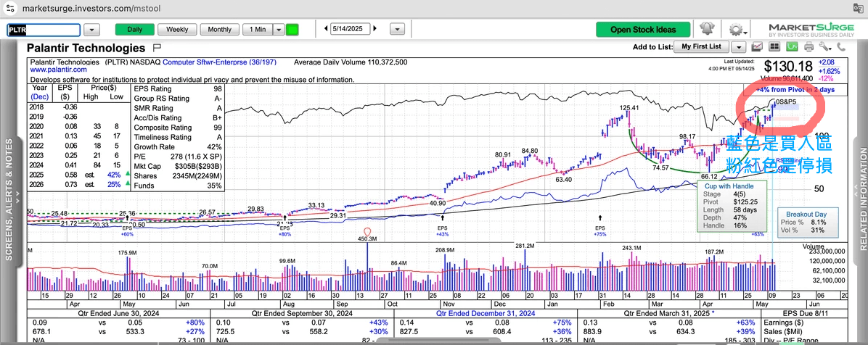This screenshot has height=345, width=868.
Task: Click the SMR Rating row
Action: click(x=178, y=109)
